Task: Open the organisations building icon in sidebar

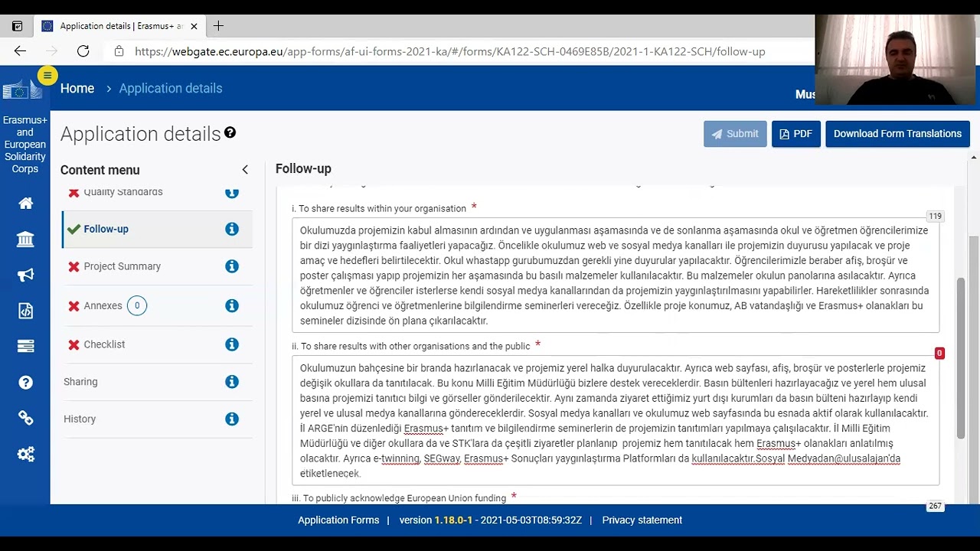Action: coord(25,240)
